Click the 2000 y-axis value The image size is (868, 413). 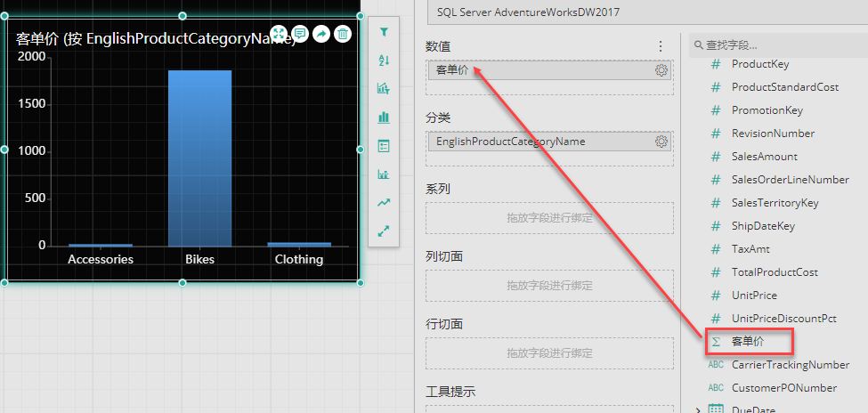coord(31,57)
